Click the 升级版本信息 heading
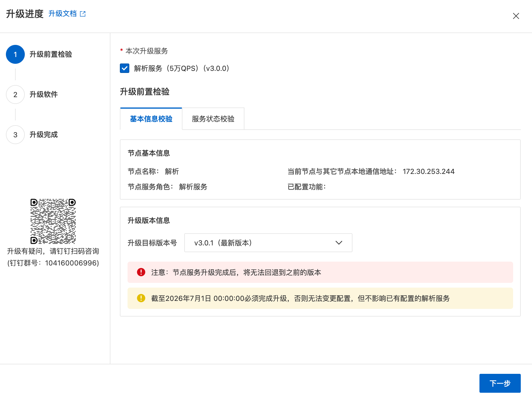The image size is (532, 401). [x=149, y=221]
